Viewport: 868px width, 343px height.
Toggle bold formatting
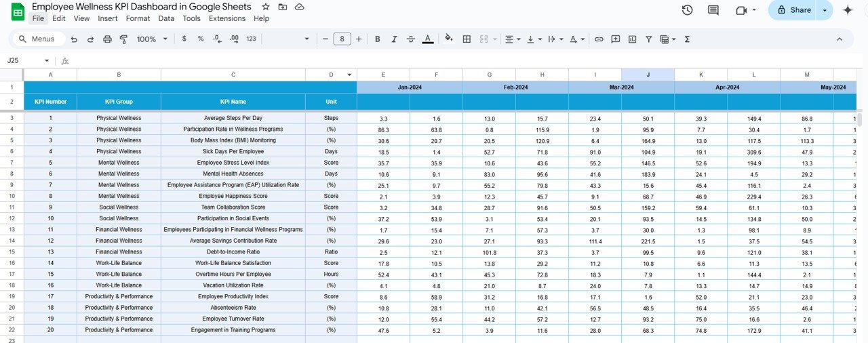click(x=378, y=39)
